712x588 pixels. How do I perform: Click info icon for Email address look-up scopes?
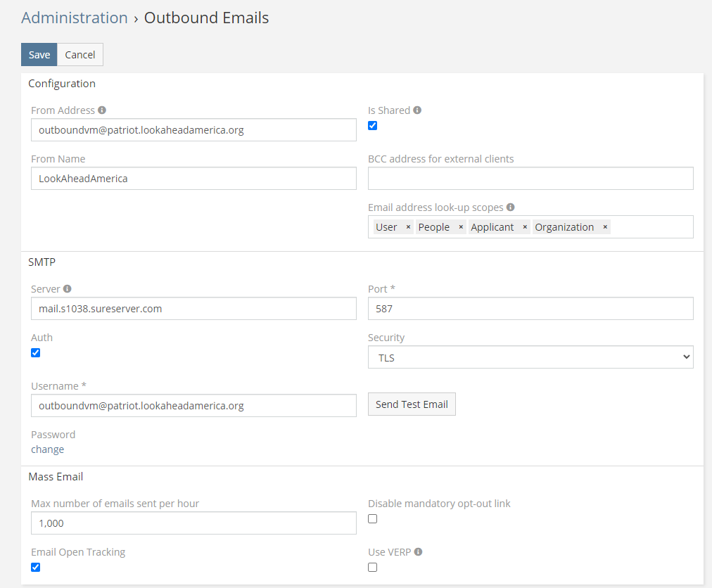[x=511, y=207]
